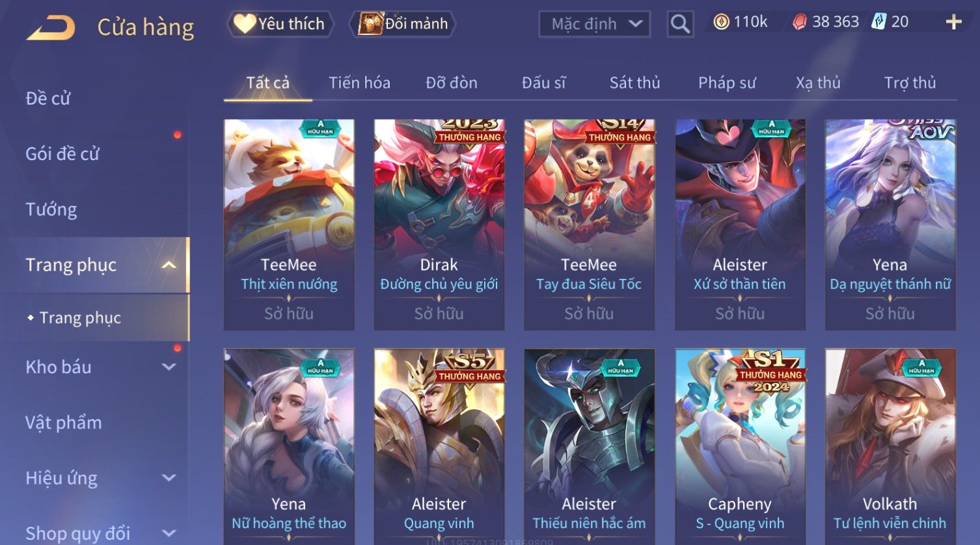Click the gold coin icon
The height and width of the screenshot is (545, 980).
pos(721,22)
